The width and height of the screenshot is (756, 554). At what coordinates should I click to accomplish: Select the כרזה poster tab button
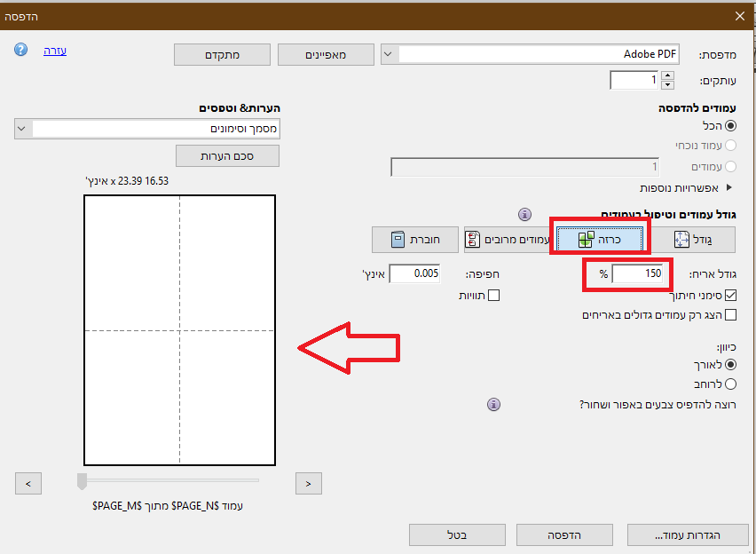600,240
